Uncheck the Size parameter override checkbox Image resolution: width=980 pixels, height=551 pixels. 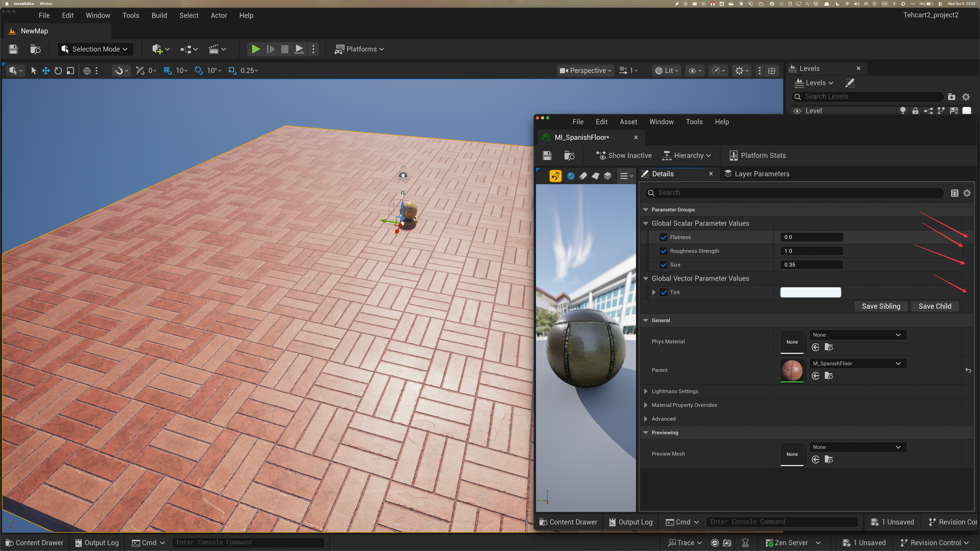[x=664, y=265]
